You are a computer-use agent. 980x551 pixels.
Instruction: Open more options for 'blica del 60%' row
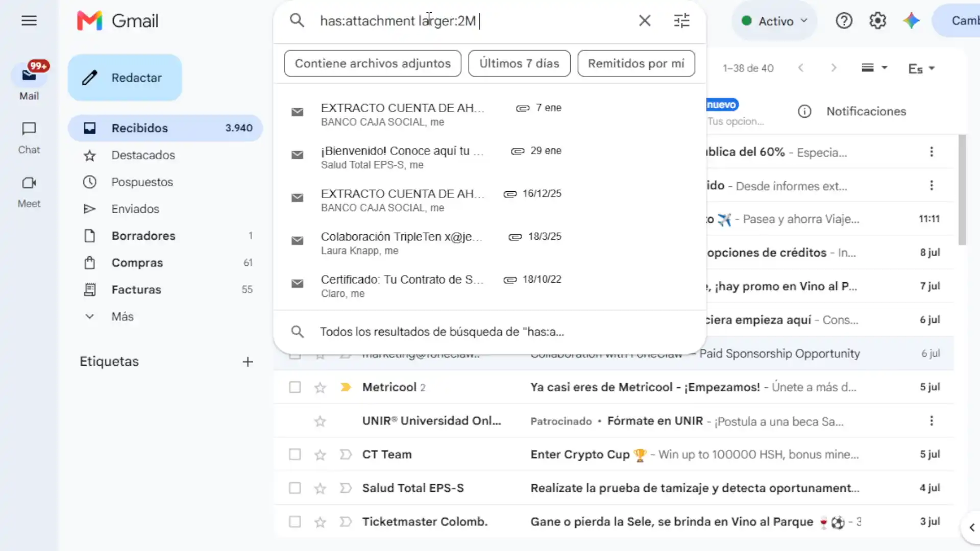(932, 152)
